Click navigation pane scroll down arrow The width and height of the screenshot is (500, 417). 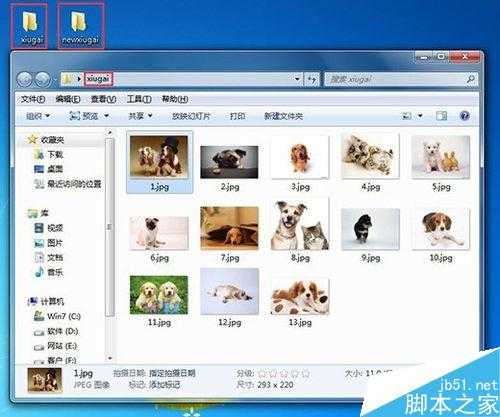[110, 358]
